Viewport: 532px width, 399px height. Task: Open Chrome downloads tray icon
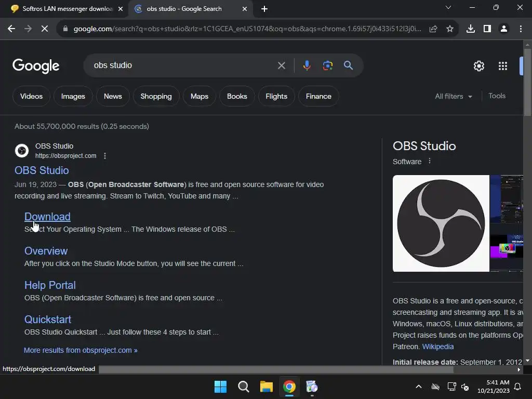click(x=471, y=29)
